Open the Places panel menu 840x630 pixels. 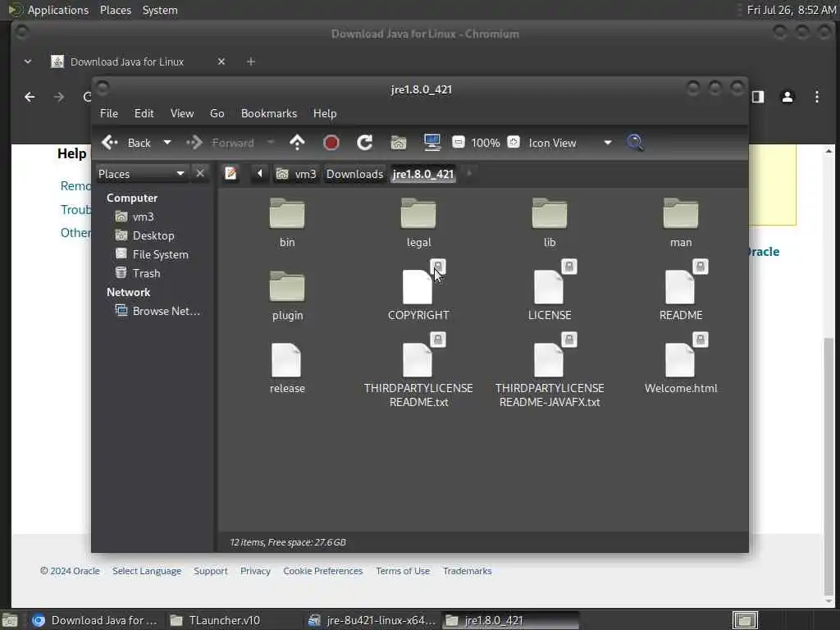pyautogui.click(x=115, y=10)
